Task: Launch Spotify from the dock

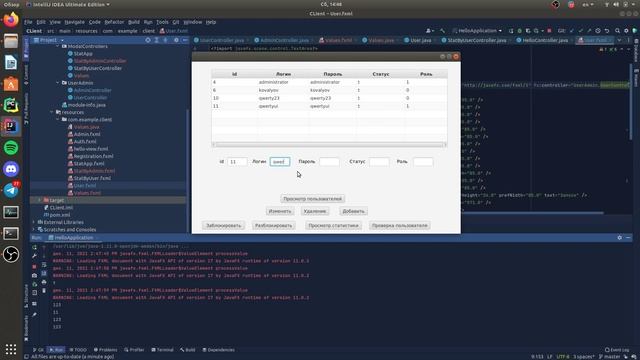Action: tap(11, 147)
